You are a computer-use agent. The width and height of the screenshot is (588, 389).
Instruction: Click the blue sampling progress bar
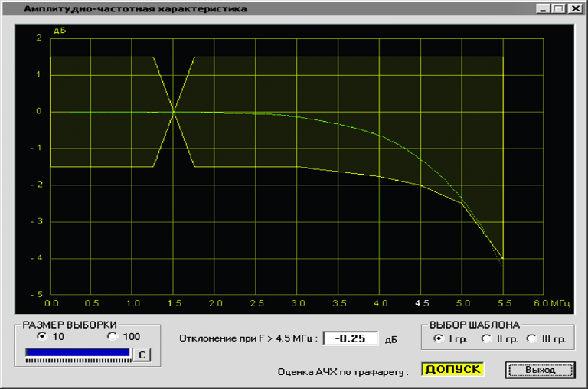click(x=77, y=352)
